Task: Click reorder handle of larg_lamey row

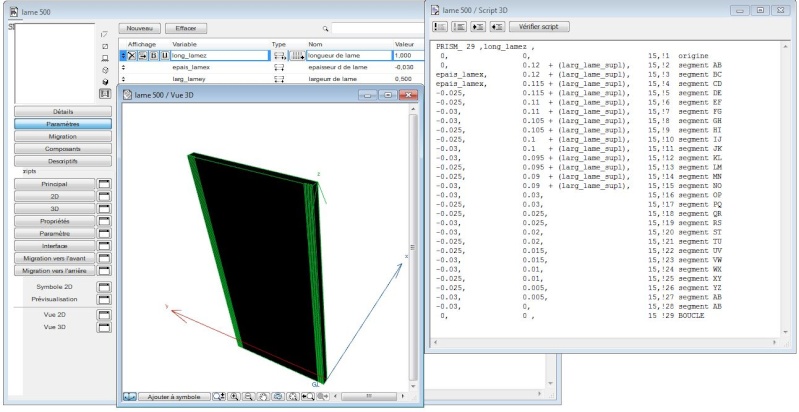Action: (123, 79)
